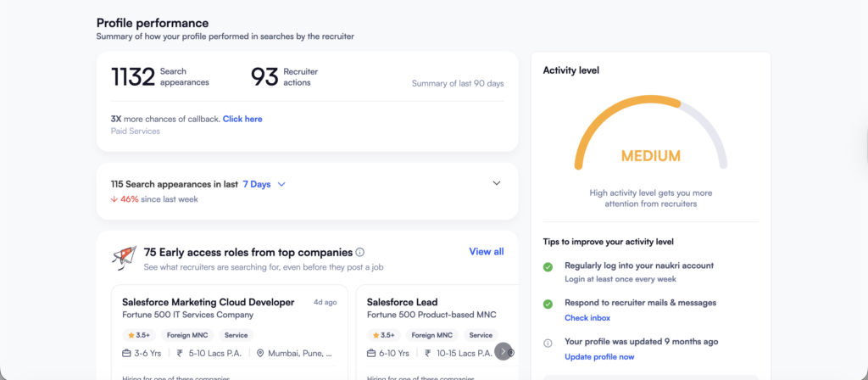868x380 pixels.
Task: Open the Check inbox link
Action: (x=587, y=318)
